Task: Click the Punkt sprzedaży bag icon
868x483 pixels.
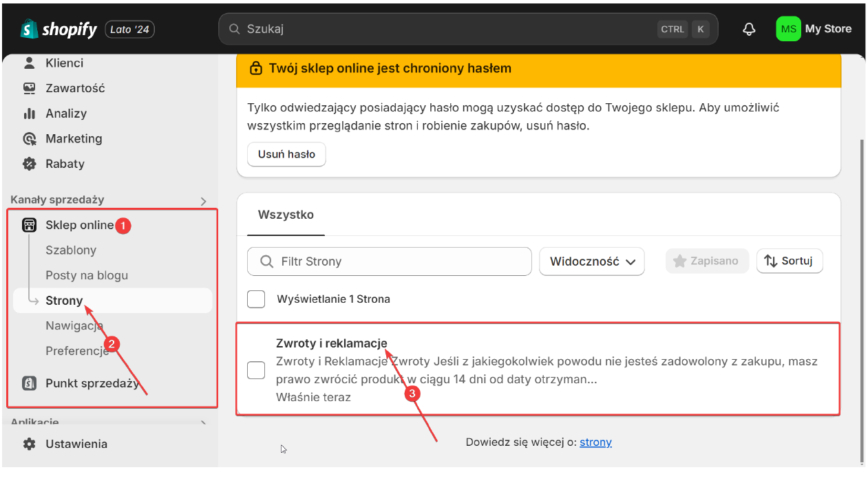Action: coord(29,383)
